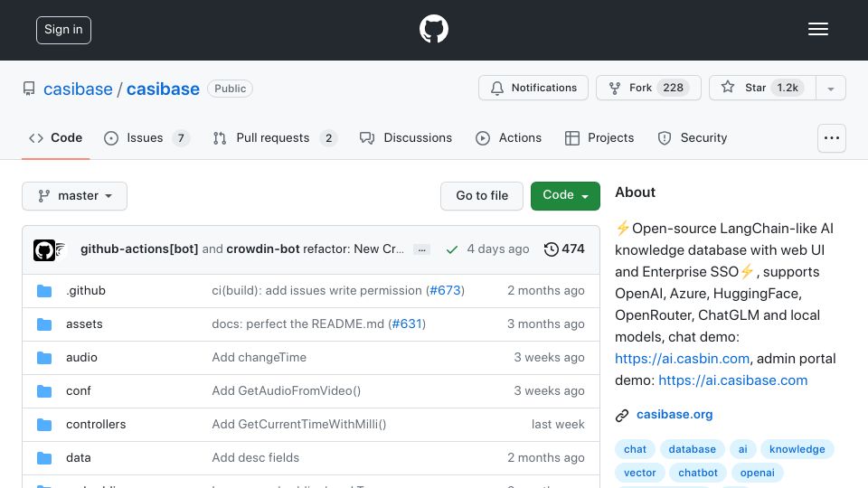Screen dimensions: 868x488
Task: Click the link chain icon near casibase.org
Action: [622, 415]
